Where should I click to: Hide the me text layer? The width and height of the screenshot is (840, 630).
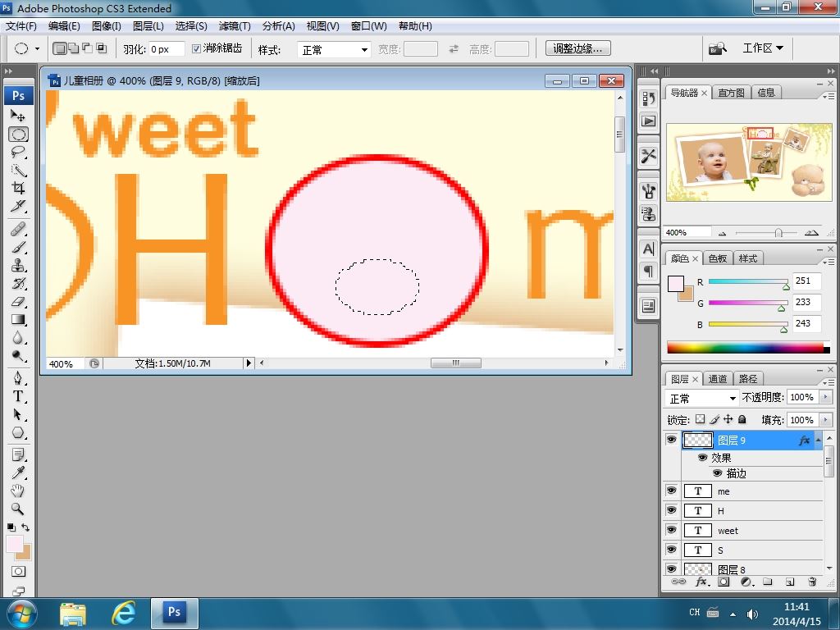click(x=671, y=491)
